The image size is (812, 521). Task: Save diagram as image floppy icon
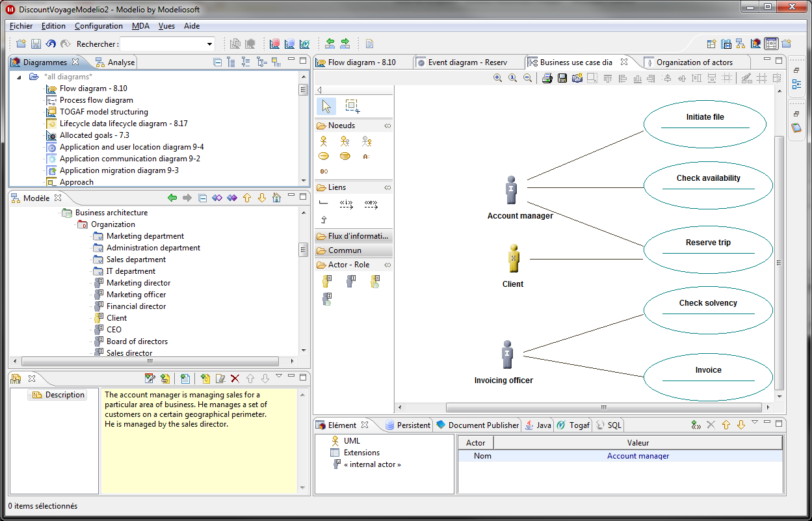tap(562, 78)
